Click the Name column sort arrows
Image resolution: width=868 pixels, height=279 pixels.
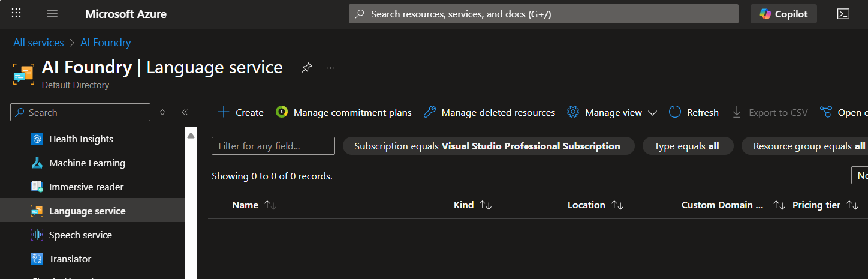(270, 205)
